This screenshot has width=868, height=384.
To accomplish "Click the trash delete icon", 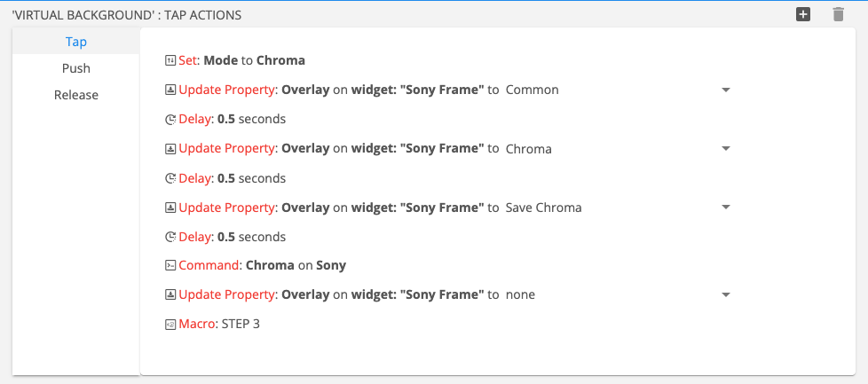I will coord(838,14).
